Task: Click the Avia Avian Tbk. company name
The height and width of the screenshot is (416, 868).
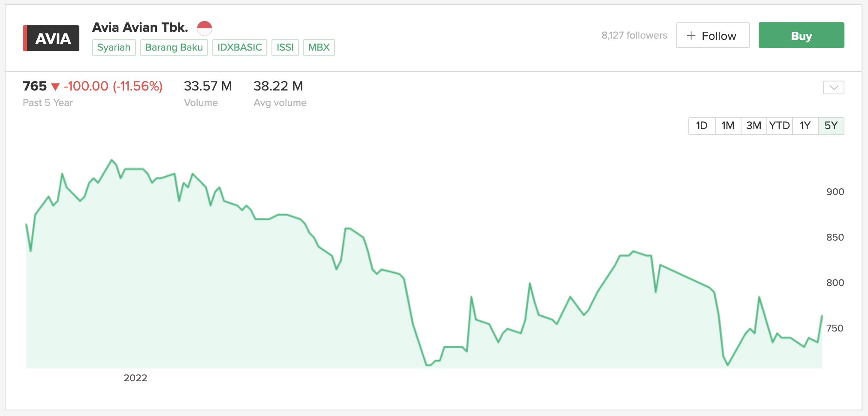Action: coord(140,27)
